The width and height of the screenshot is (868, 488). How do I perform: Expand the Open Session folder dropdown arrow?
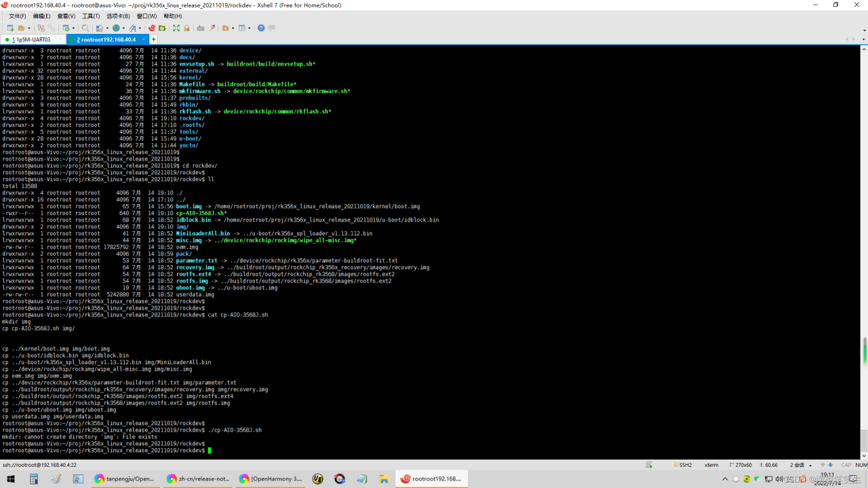click(x=29, y=28)
